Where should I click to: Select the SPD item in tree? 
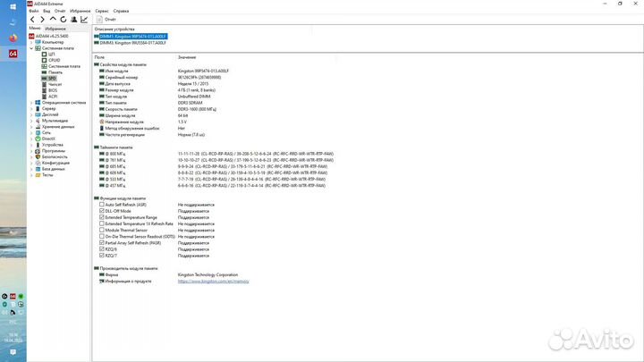coord(52,78)
